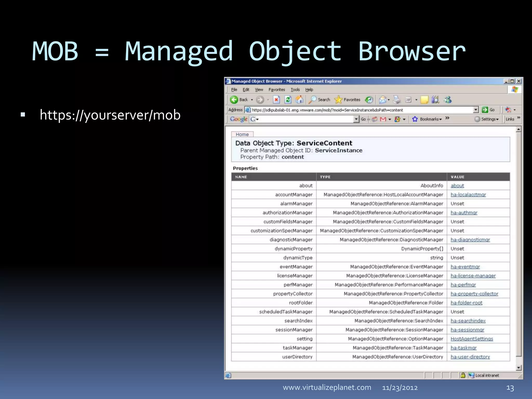Open the File menu
Viewport: 532px width, 399px height.
coord(234,90)
